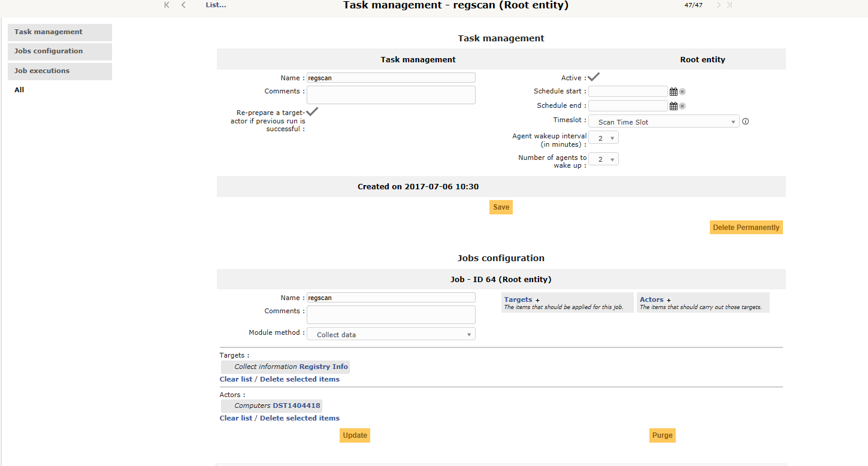Open the calendar picker for Schedule start
The image size is (868, 466).
674,91
